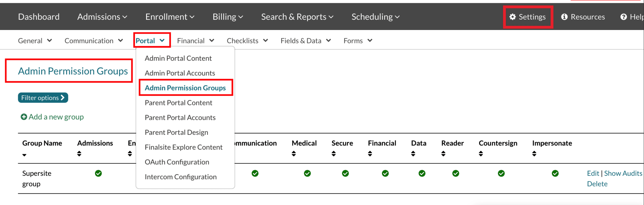Click Supersite group Countersign checkmark
644x205 pixels.
point(501,173)
